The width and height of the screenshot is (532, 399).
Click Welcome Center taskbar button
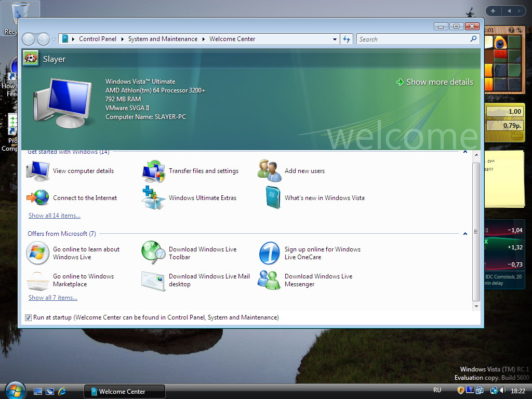pos(125,391)
